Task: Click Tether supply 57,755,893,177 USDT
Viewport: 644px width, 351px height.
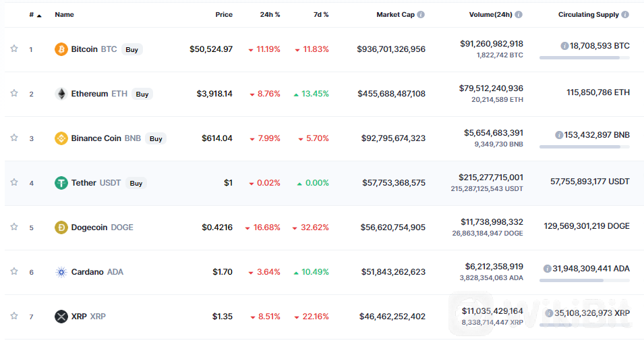Action: coord(590,182)
